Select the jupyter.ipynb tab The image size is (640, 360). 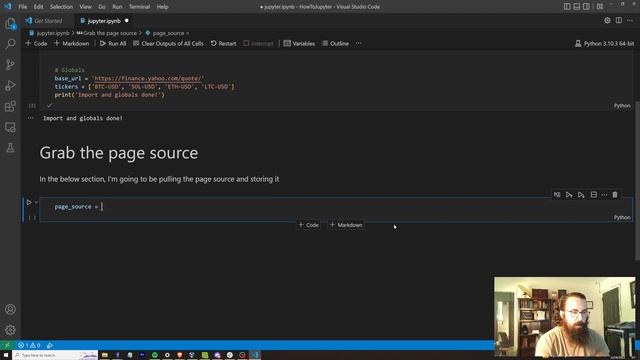pos(104,21)
